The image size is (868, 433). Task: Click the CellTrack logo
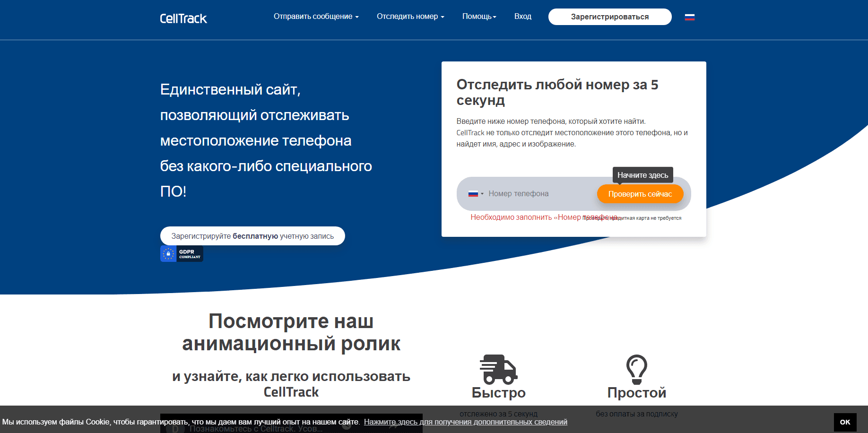pos(183,18)
